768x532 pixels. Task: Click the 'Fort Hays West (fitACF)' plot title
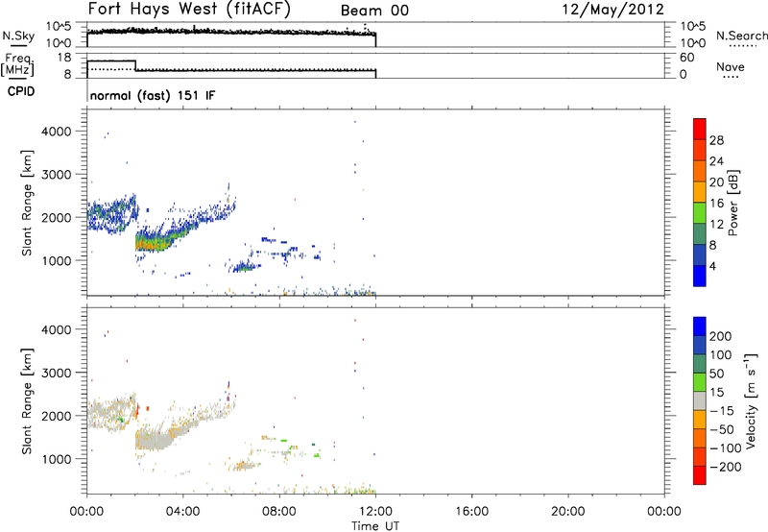[189, 9]
